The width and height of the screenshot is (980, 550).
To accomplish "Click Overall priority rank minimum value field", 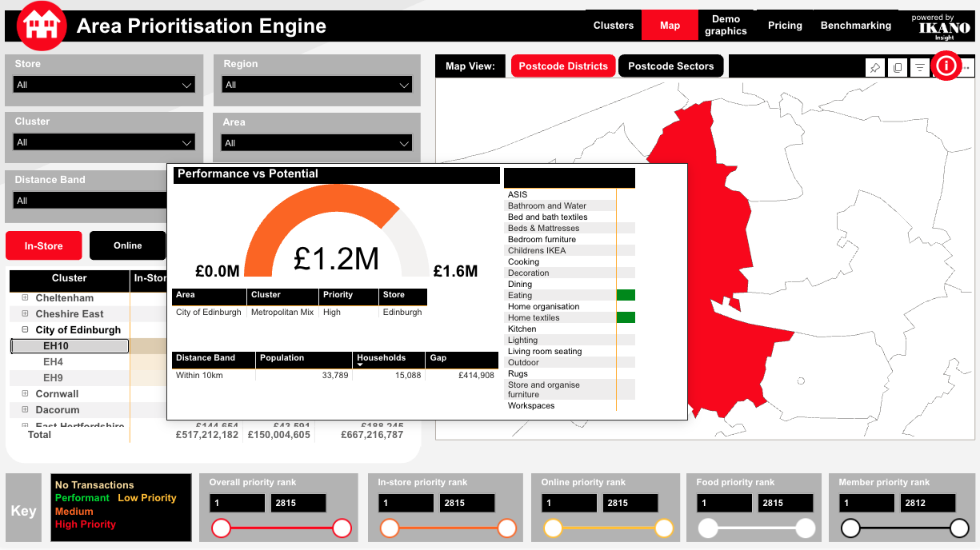I will click(237, 503).
